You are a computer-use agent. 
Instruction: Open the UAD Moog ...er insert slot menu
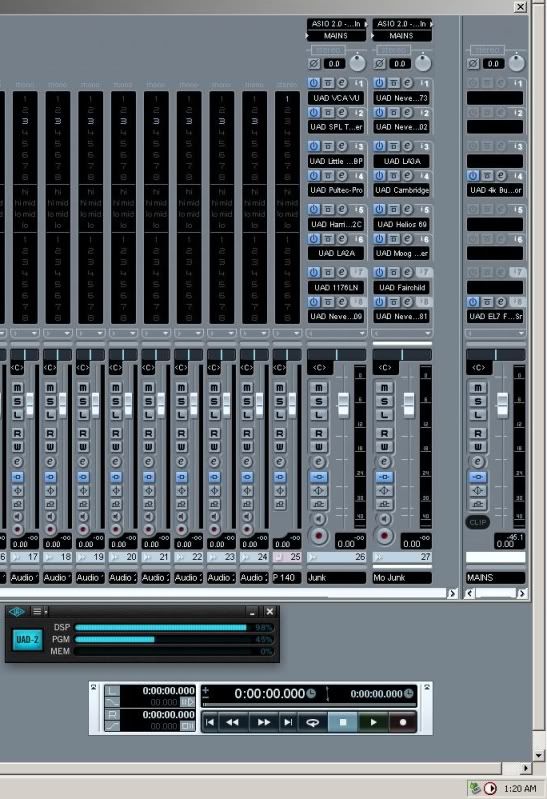(x=402, y=253)
